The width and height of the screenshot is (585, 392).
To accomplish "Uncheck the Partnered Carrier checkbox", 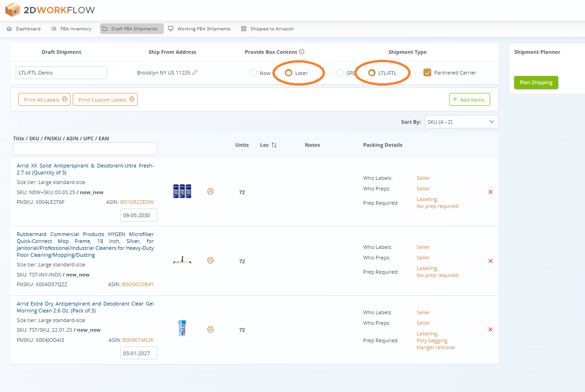I will [427, 72].
